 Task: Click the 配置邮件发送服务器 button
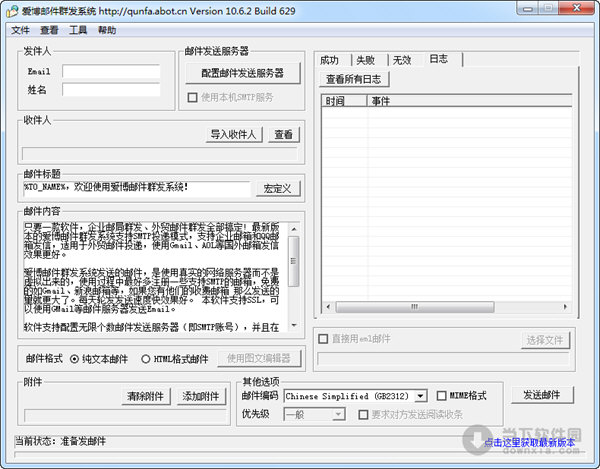coord(242,73)
